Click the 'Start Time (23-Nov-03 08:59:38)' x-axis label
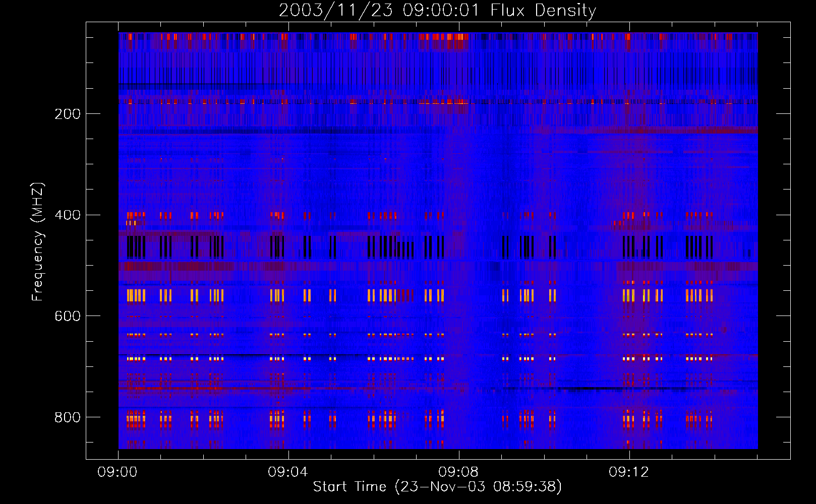 437,487
